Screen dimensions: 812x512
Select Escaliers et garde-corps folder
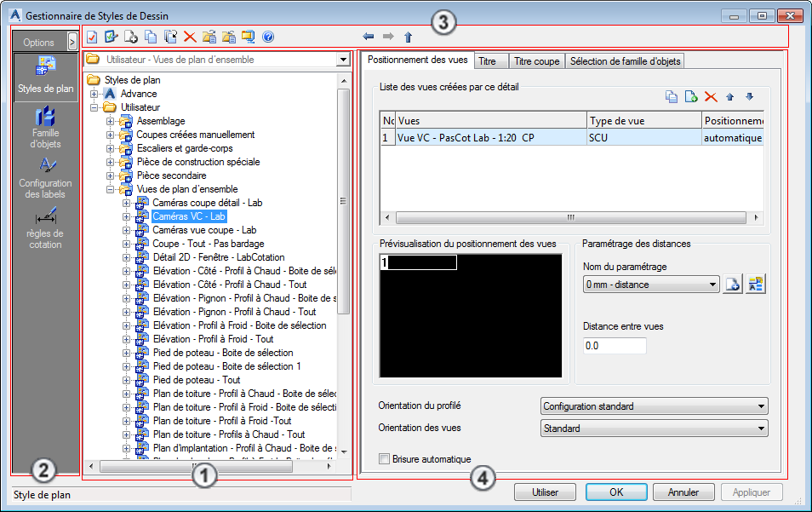click(x=185, y=148)
